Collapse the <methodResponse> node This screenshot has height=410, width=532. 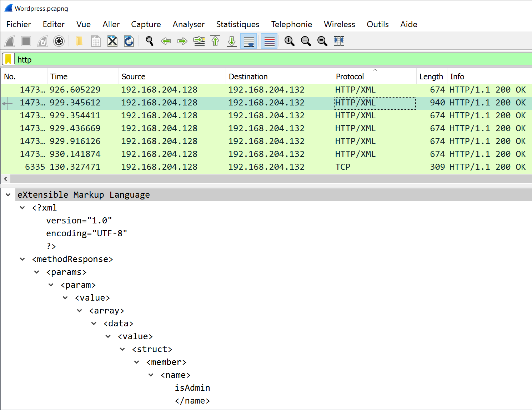[x=22, y=259]
